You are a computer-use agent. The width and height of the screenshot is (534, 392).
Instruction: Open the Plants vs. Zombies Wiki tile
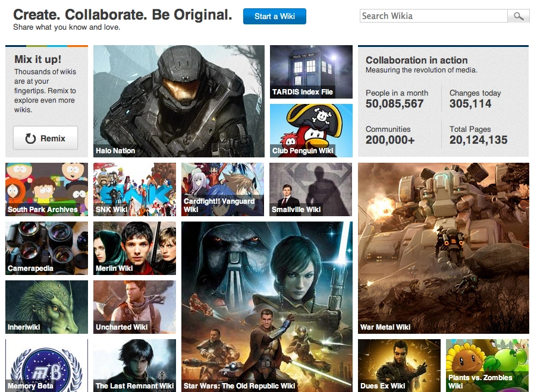coord(488,365)
